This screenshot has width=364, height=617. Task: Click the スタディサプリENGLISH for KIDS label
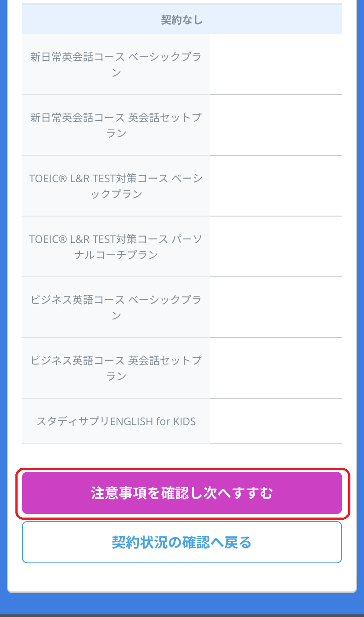pyautogui.click(x=116, y=421)
